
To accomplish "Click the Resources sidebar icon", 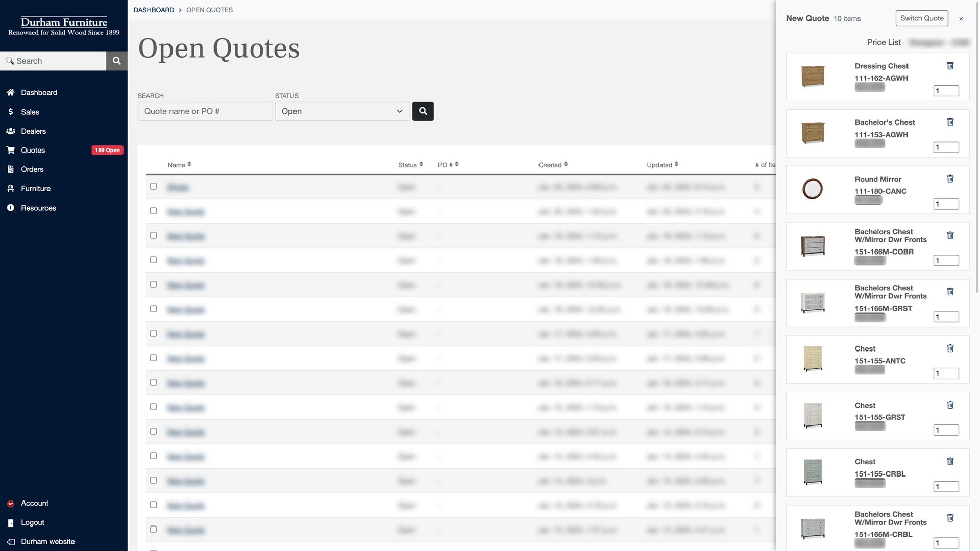I will coord(10,208).
